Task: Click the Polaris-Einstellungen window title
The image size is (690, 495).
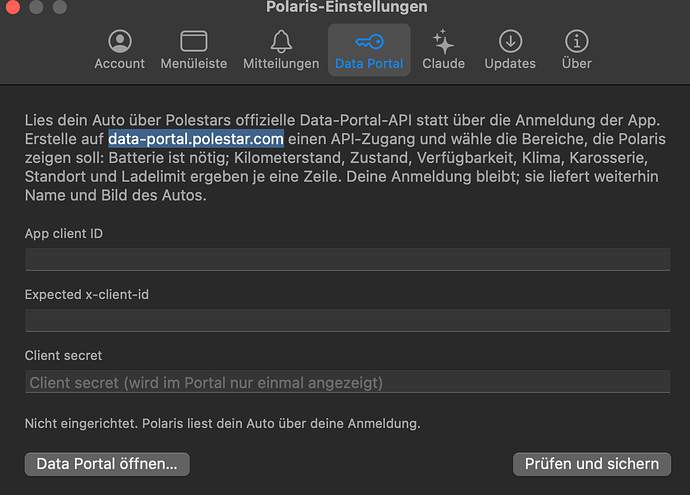Action: 347,7
